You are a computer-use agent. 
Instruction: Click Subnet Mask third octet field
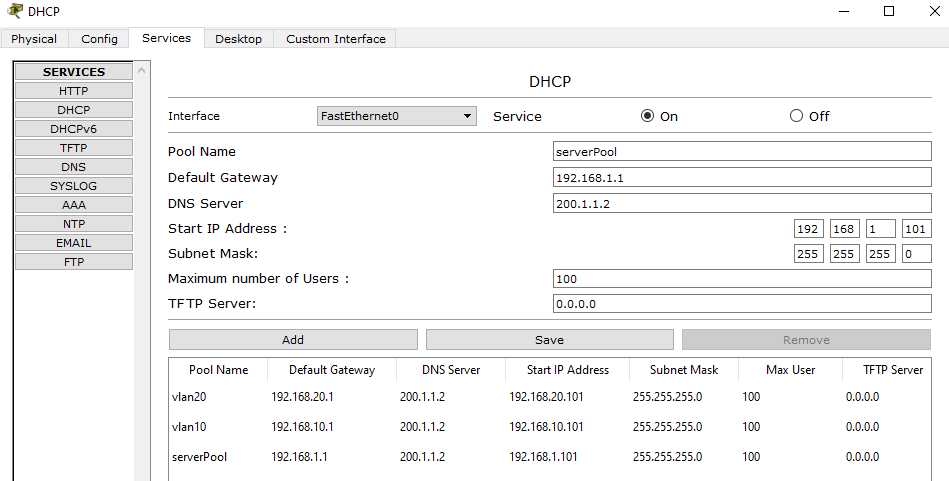tap(881, 254)
